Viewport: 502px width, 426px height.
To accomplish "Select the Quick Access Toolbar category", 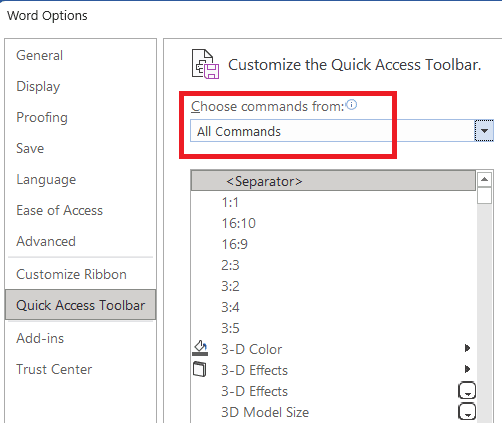I will (80, 305).
